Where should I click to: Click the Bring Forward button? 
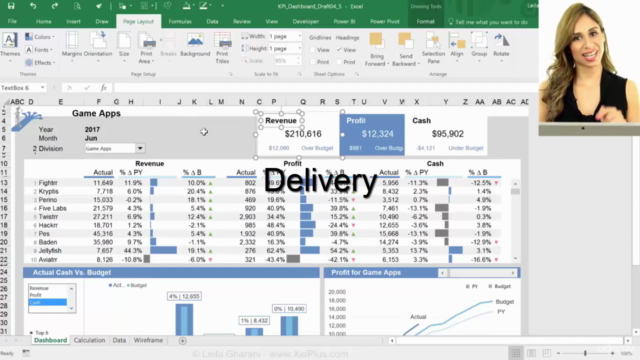tap(376, 50)
